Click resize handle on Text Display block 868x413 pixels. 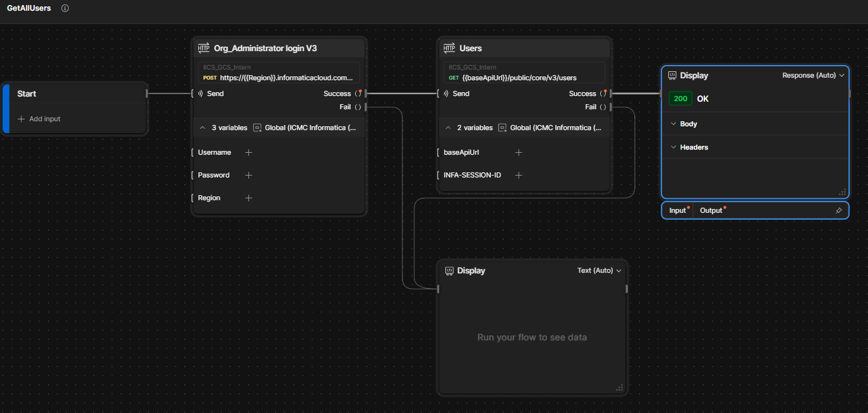tap(620, 388)
